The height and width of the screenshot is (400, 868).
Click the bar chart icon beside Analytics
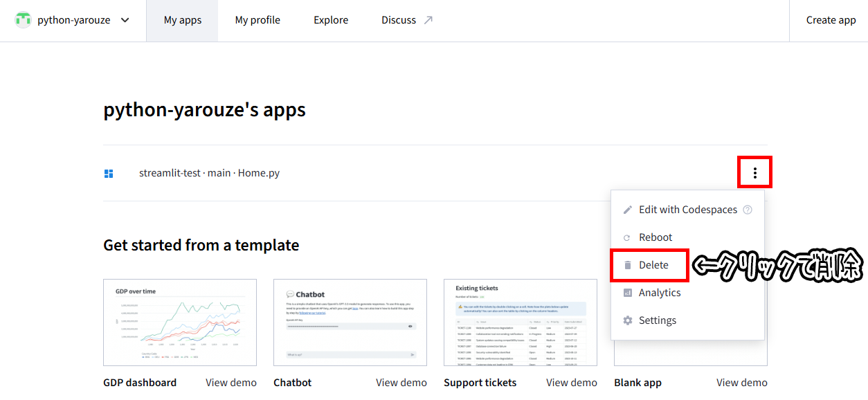(x=628, y=293)
